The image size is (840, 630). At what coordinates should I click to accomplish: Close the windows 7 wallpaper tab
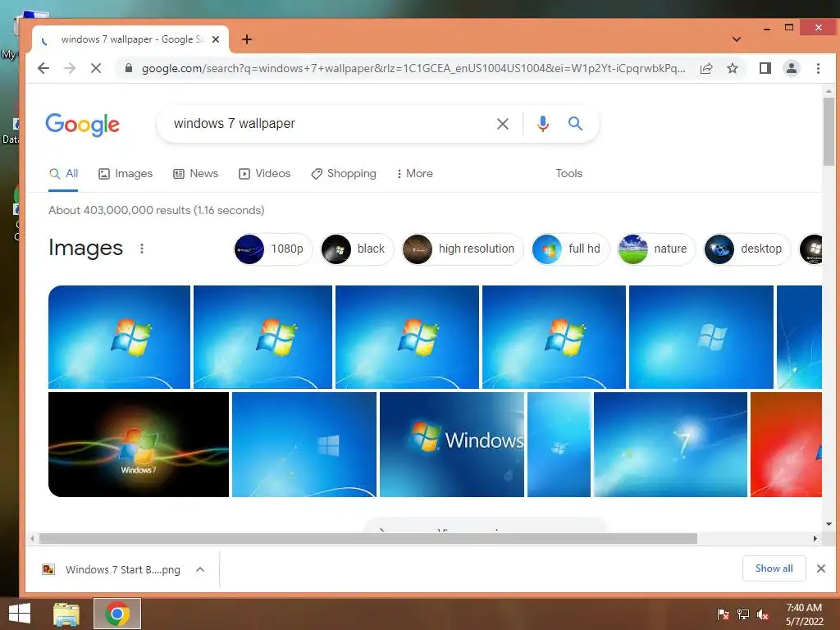[216, 39]
